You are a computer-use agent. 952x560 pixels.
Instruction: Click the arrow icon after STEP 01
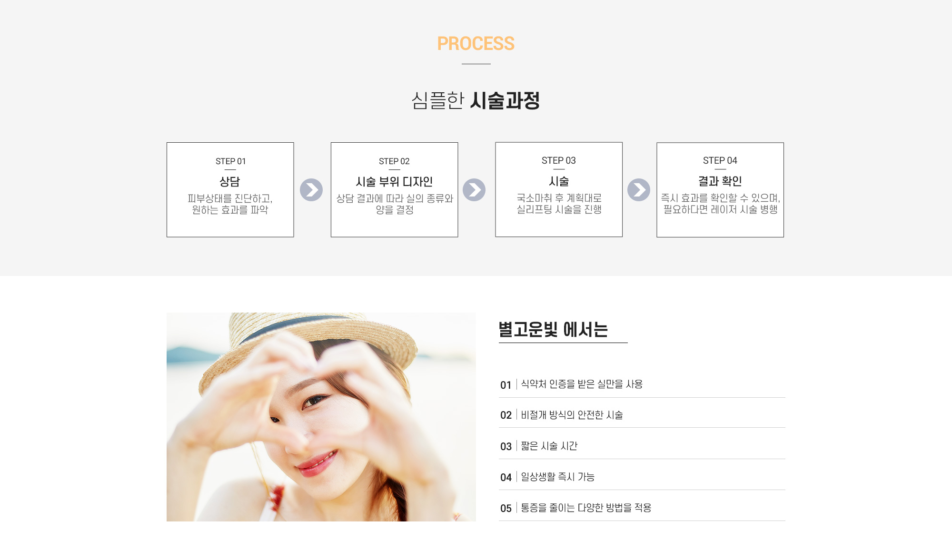point(311,190)
